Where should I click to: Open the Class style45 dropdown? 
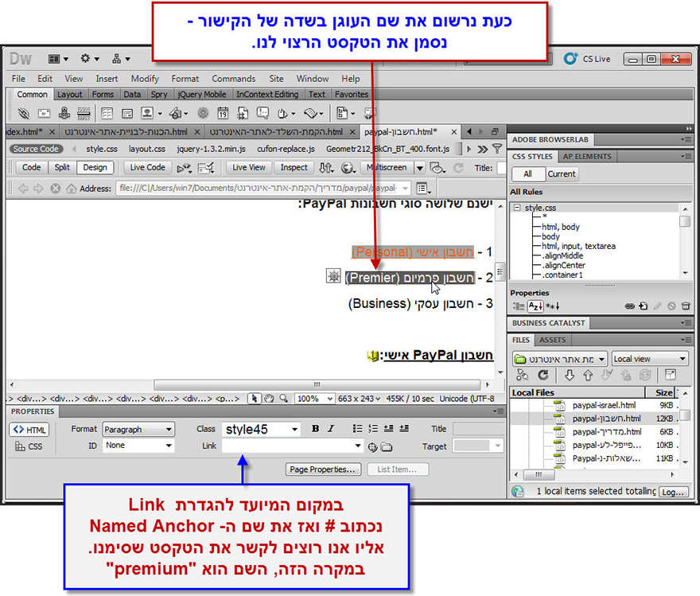[262, 430]
